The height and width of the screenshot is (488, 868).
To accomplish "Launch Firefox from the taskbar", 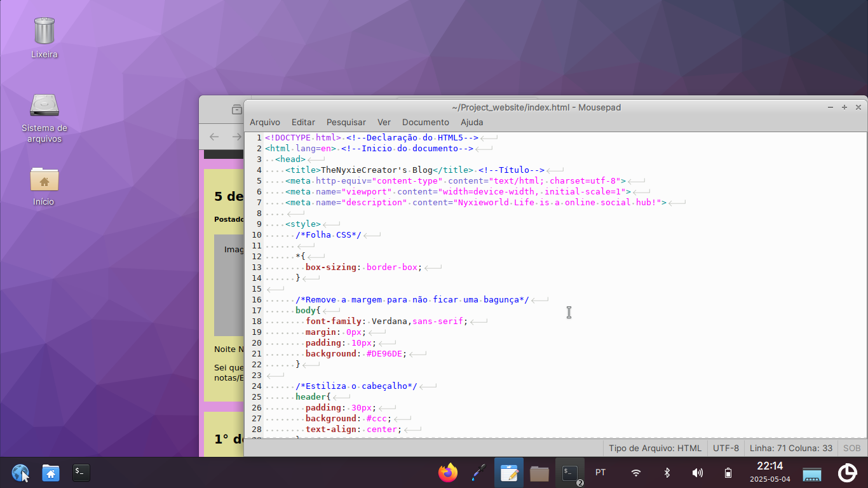I will click(x=448, y=473).
